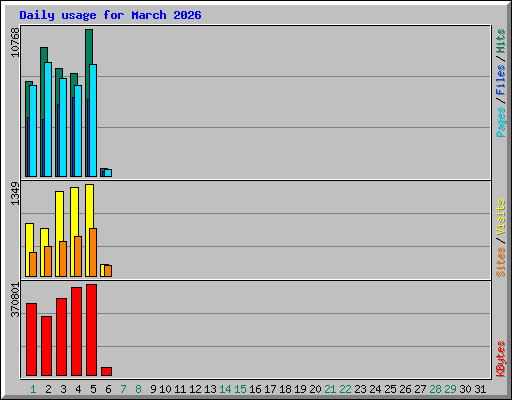512x400 pixels.
Task: Click the Sites legend label
Action: tap(501, 262)
